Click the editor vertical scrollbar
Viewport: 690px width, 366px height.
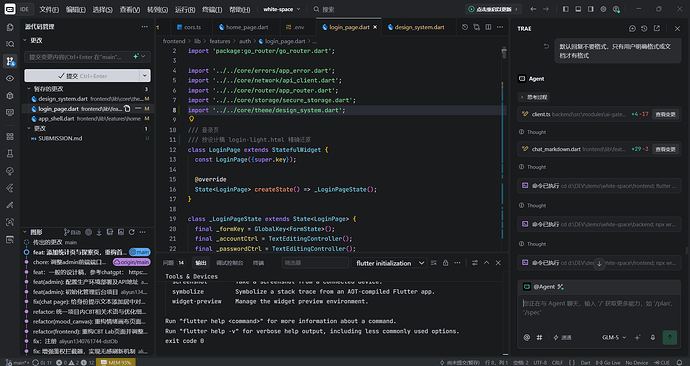(504, 150)
